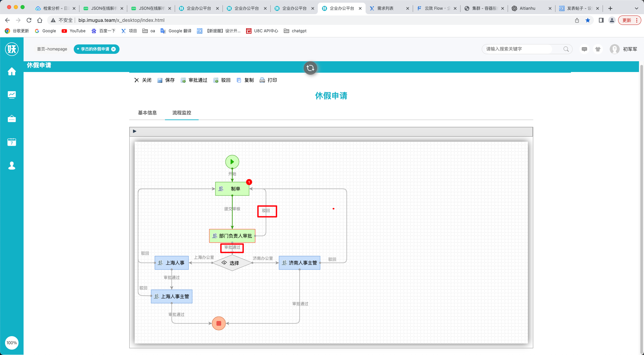Click the green start node
This screenshot has height=355, width=644.
pos(232,162)
